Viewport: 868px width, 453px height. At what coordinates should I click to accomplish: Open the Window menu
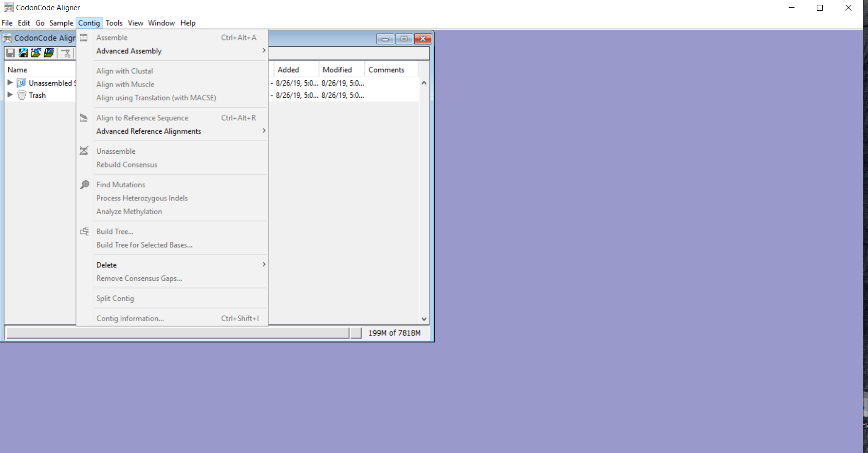pos(161,23)
